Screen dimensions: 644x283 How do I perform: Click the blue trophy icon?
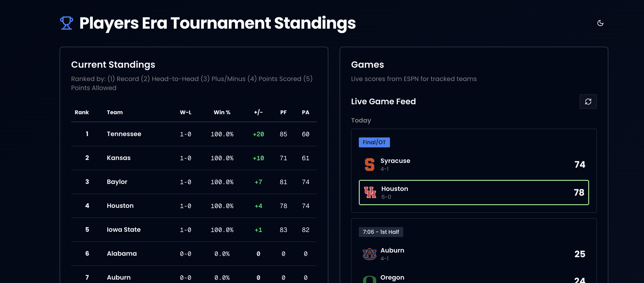pos(66,23)
